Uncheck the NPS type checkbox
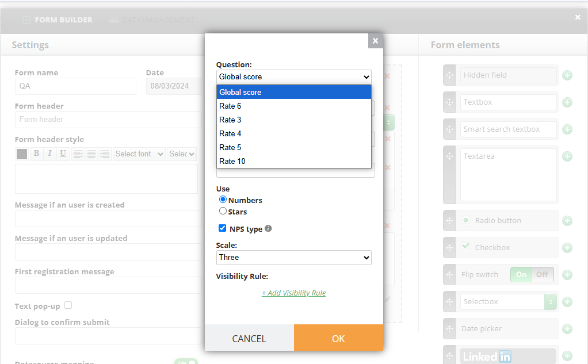The height and width of the screenshot is (364, 588). 223,228
